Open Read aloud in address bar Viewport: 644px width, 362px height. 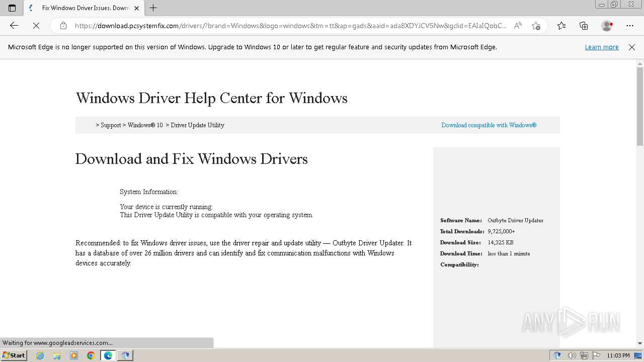coord(518,26)
